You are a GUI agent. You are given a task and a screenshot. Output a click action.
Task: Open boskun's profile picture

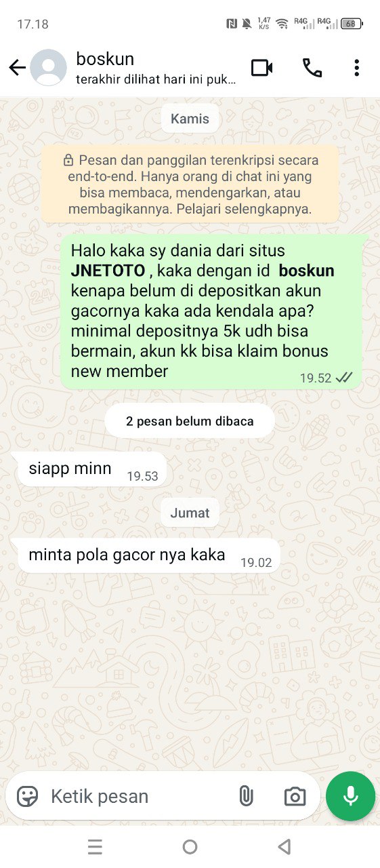pyautogui.click(x=49, y=67)
